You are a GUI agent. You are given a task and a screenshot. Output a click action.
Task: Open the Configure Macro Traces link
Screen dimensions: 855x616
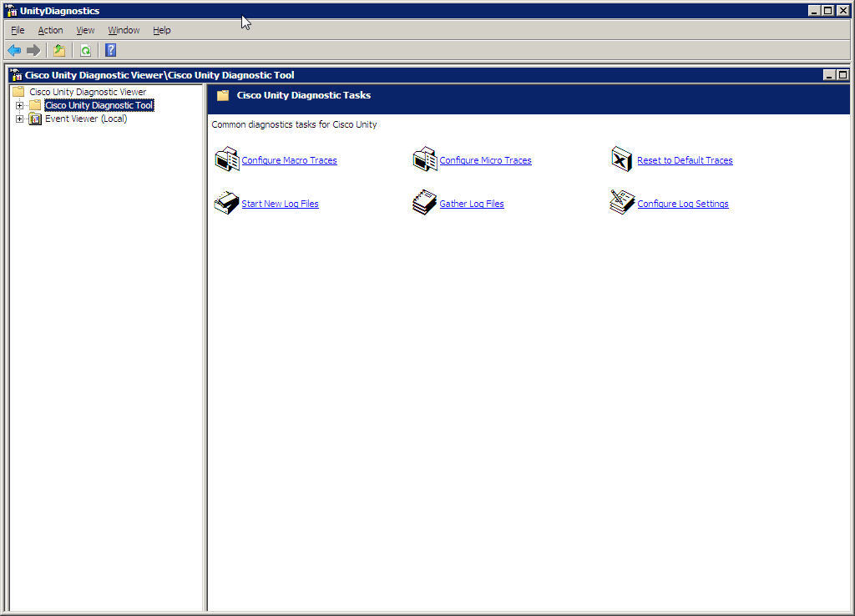click(x=289, y=159)
